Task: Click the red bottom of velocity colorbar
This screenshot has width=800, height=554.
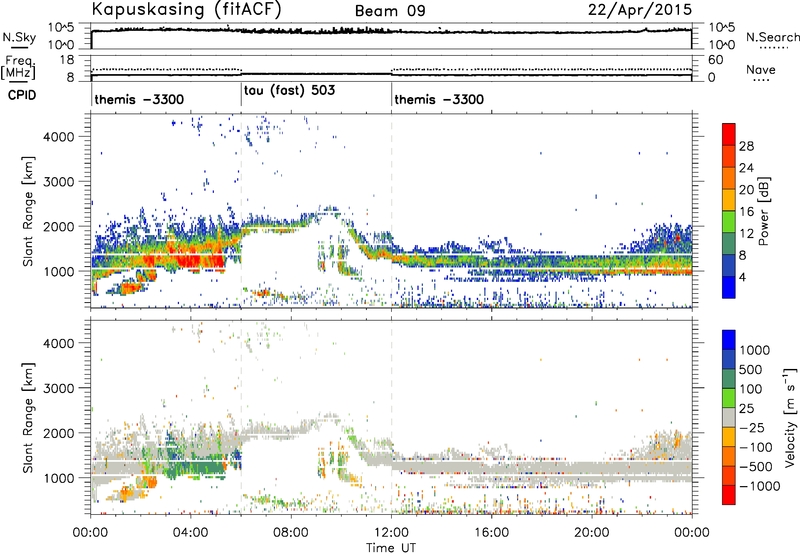Action: click(729, 495)
